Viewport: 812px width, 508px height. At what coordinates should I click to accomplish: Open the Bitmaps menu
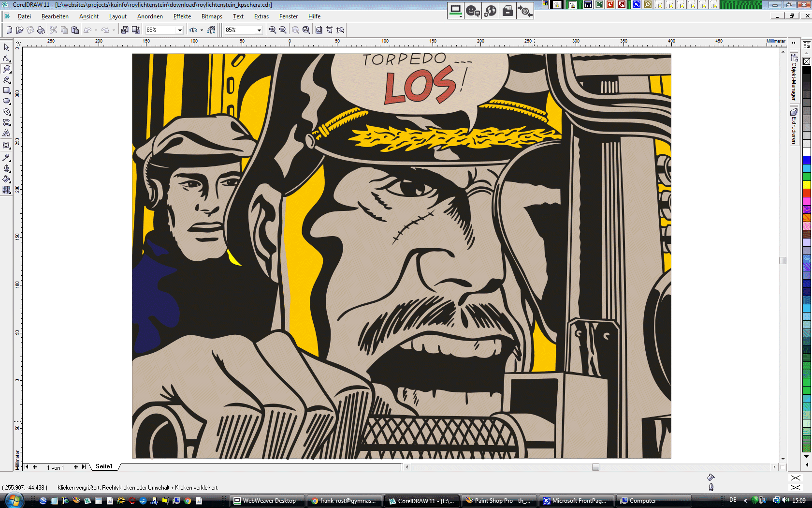(212, 16)
